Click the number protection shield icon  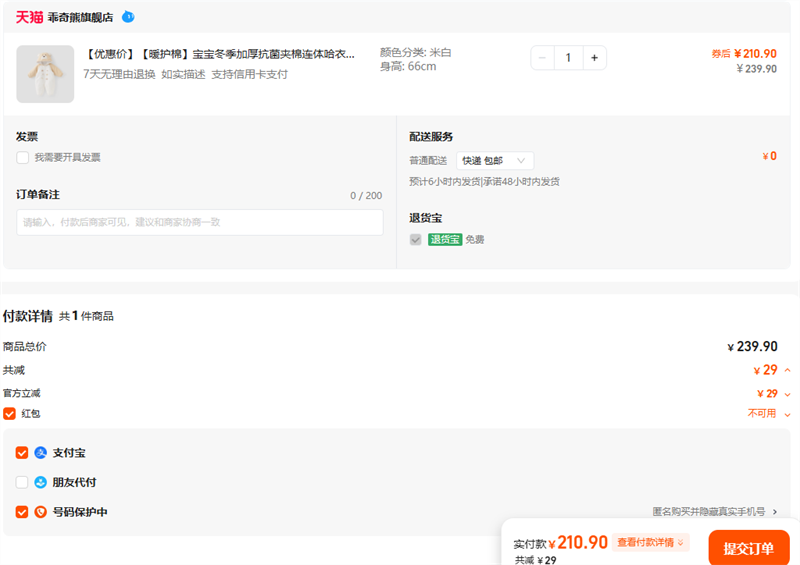click(x=41, y=512)
